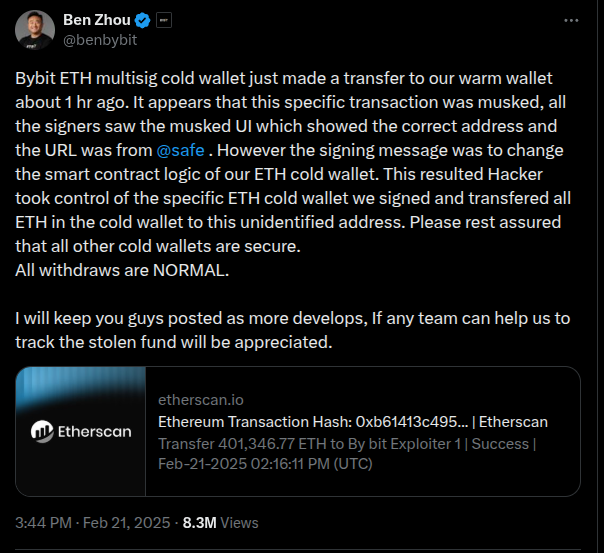Viewport: 604px width, 553px height.
Task: Open the Ethereum Transaction Hash card title
Action: 353,421
